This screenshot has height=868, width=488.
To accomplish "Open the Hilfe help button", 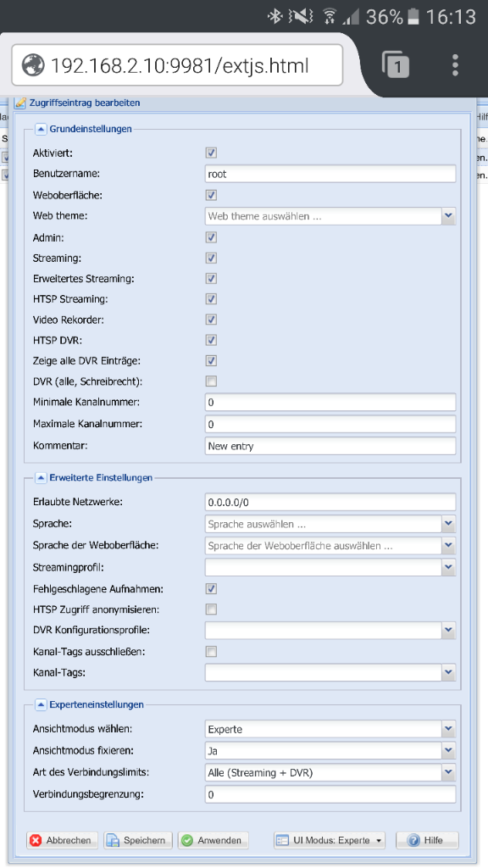I will tap(427, 840).
